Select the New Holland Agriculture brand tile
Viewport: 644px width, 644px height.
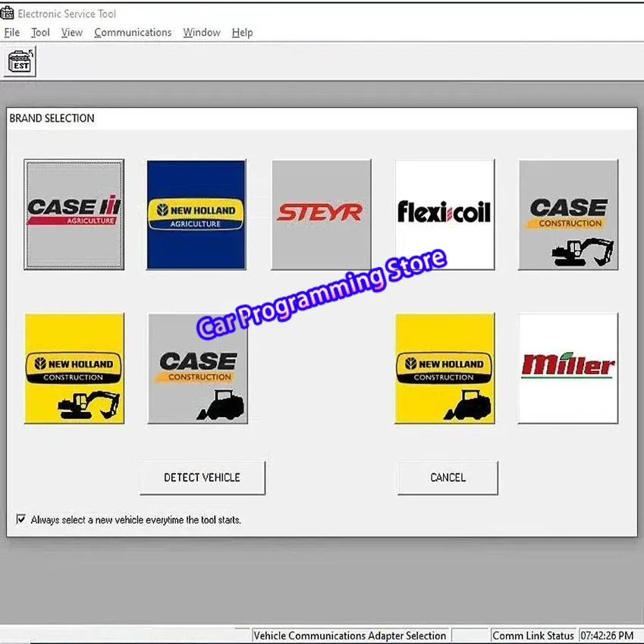tap(196, 215)
